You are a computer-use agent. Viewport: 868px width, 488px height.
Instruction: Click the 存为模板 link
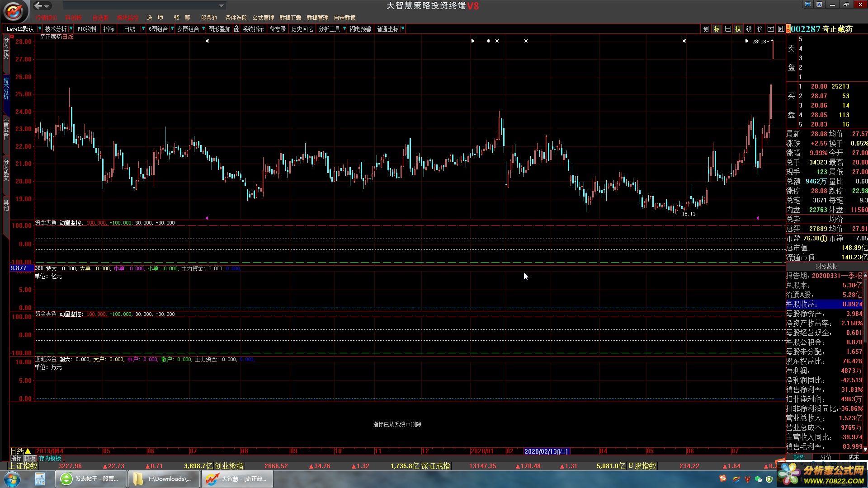pos(50,458)
